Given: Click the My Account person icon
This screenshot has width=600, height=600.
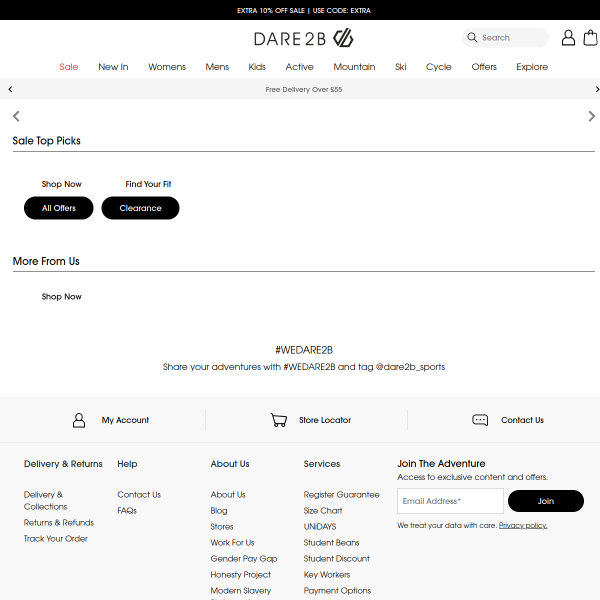Looking at the screenshot, I should pos(79,420).
